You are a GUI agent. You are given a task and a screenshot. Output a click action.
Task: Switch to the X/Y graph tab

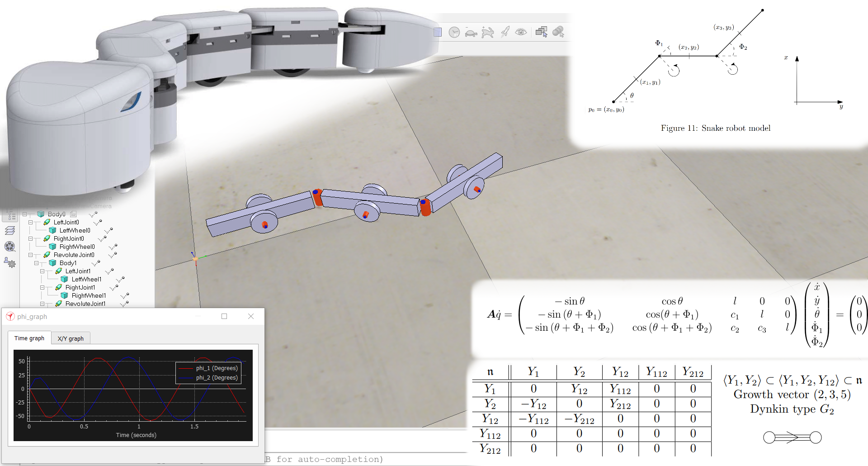click(71, 338)
